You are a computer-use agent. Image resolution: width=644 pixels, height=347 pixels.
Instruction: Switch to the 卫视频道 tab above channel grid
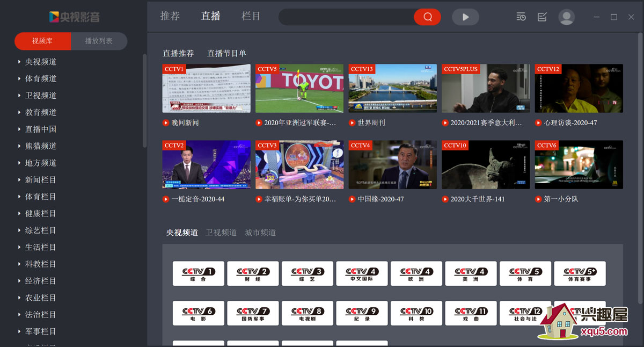point(221,233)
